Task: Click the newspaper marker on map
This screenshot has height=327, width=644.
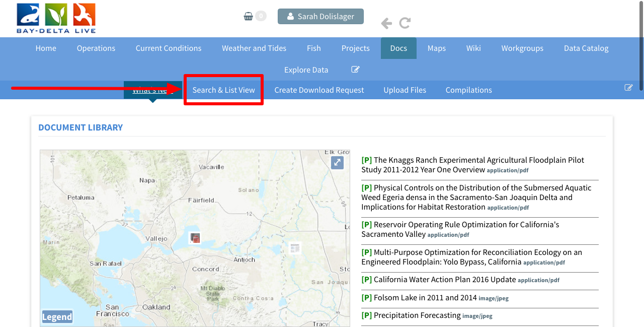Action: [295, 248]
